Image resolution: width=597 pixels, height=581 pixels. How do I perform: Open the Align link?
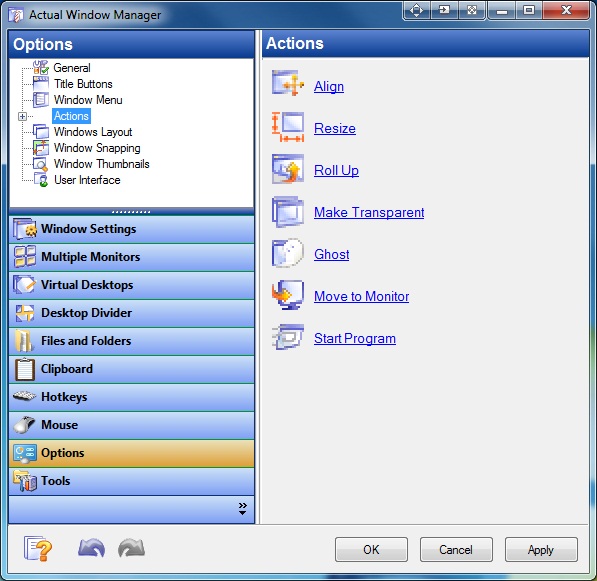tap(329, 86)
